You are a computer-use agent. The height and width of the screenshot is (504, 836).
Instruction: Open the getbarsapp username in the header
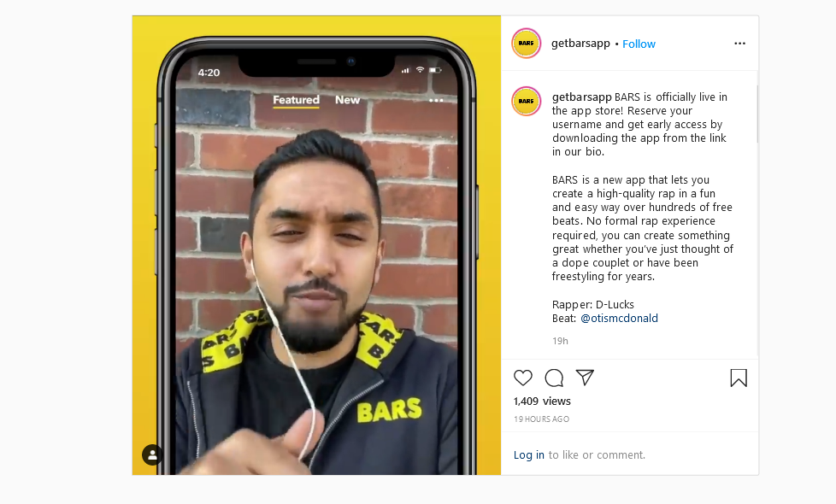[x=580, y=44]
